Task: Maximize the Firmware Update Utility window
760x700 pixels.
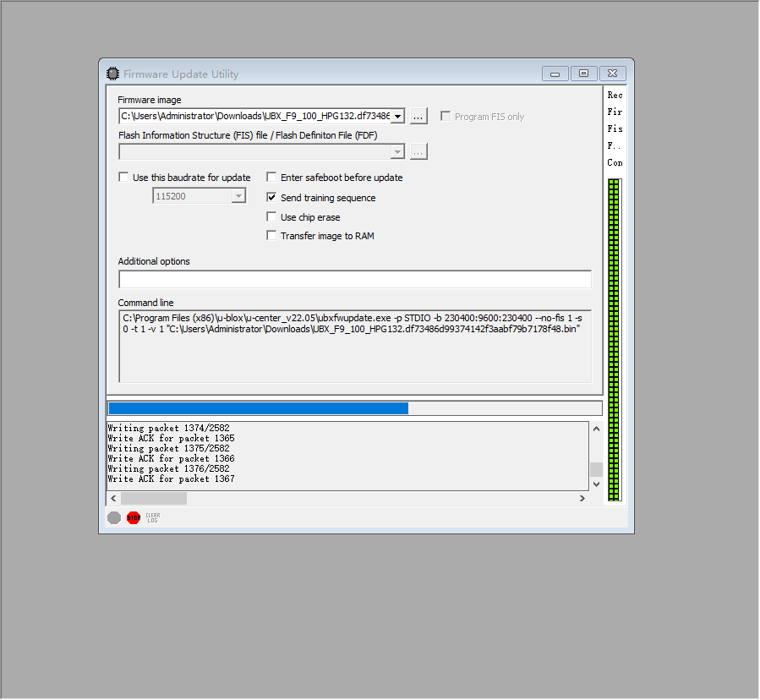Action: (x=583, y=74)
